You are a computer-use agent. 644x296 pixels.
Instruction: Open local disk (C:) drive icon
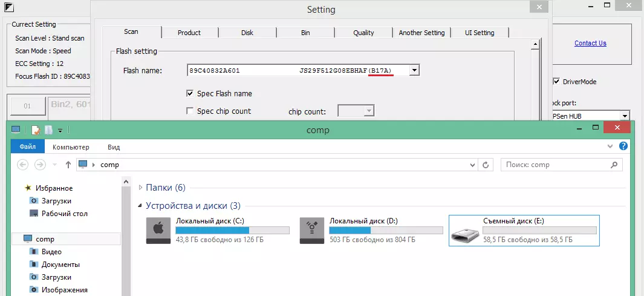pyautogui.click(x=158, y=231)
